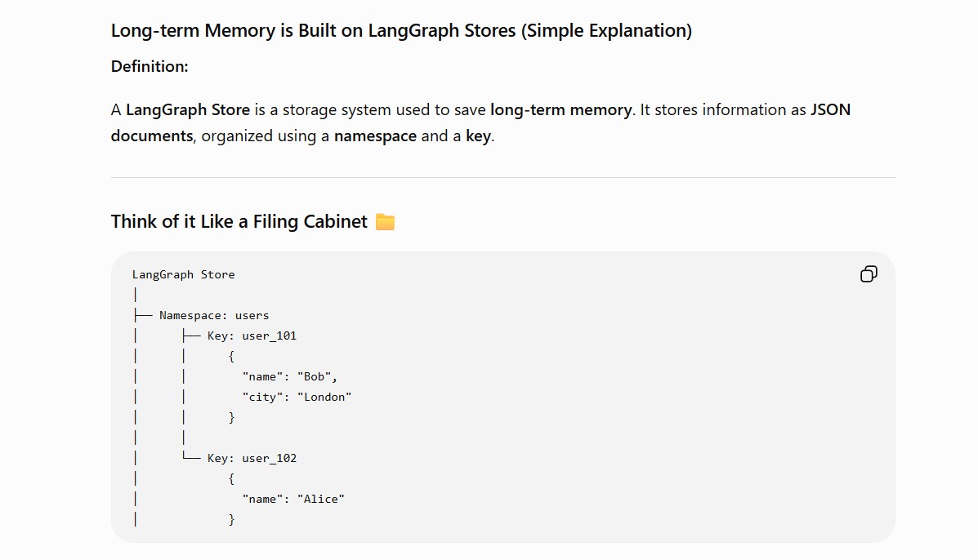The width and height of the screenshot is (978, 560).
Task: Click the '"name": "Bob",' code line
Action: coord(290,377)
